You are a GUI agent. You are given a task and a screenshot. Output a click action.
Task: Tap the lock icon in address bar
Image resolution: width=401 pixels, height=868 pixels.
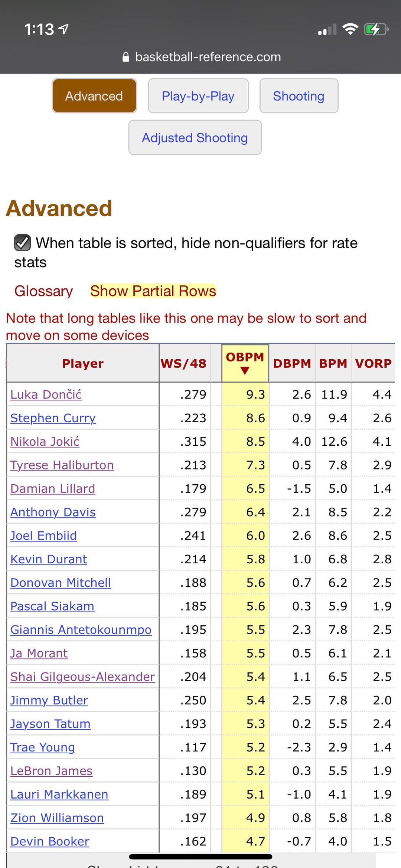point(126,57)
